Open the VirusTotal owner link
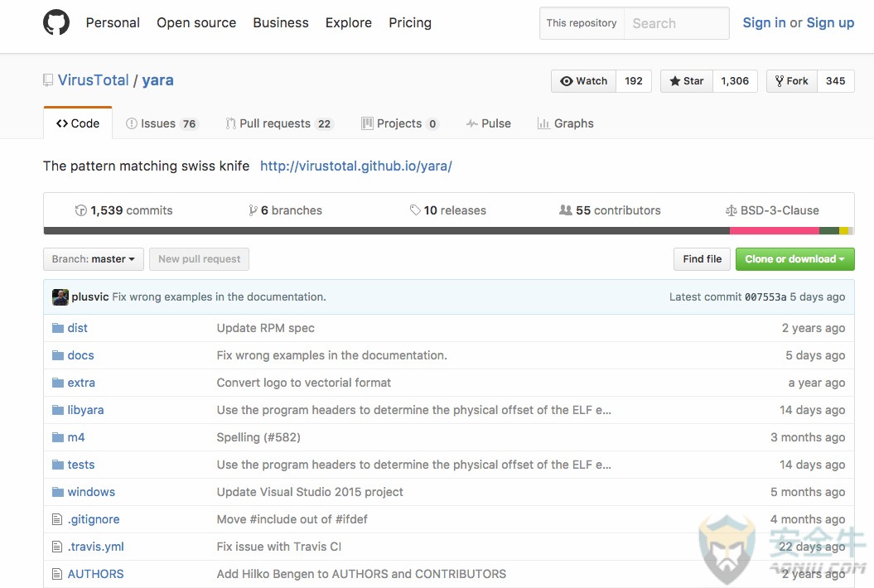The width and height of the screenshot is (874, 588). pos(93,80)
